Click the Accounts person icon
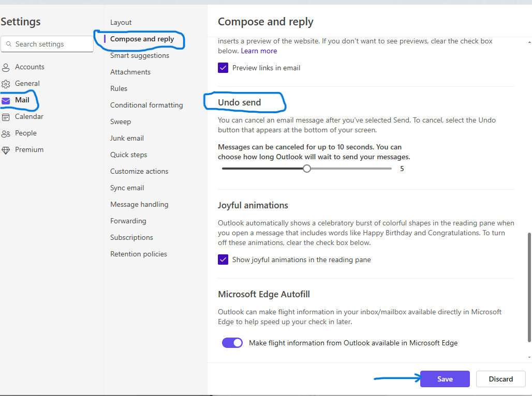Image resolution: width=532 pixels, height=396 pixels. tap(6, 67)
